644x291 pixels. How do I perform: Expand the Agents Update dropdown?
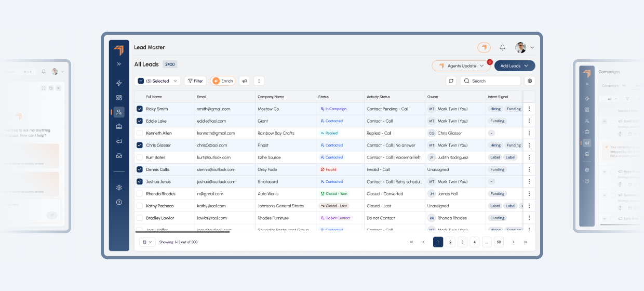[x=461, y=66]
